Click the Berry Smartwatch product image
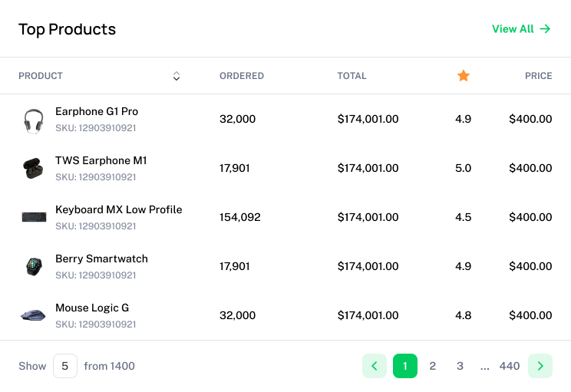Viewport: 571px width, 392px height. coord(34,266)
